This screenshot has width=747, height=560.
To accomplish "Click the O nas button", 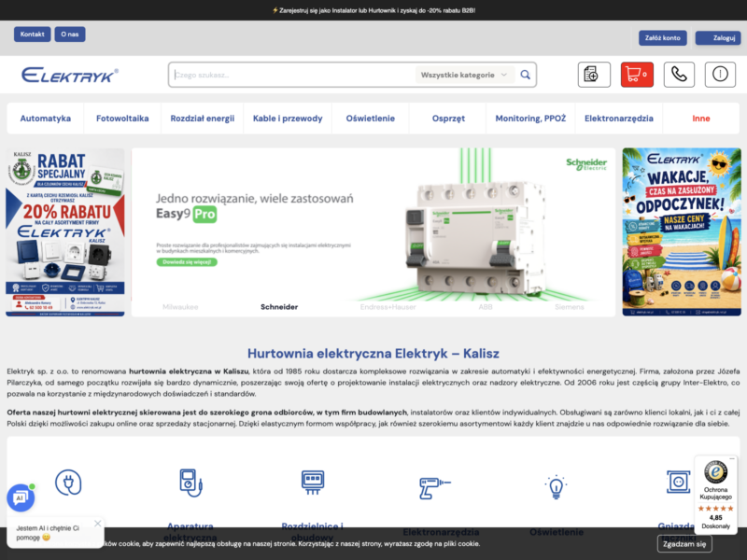I will (x=69, y=35).
